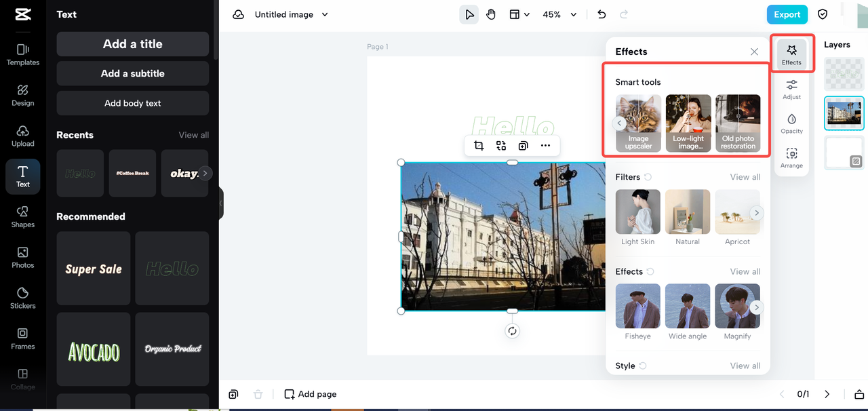Click the Add a subtitle button
Screen dimensions: 868x411
(x=133, y=73)
